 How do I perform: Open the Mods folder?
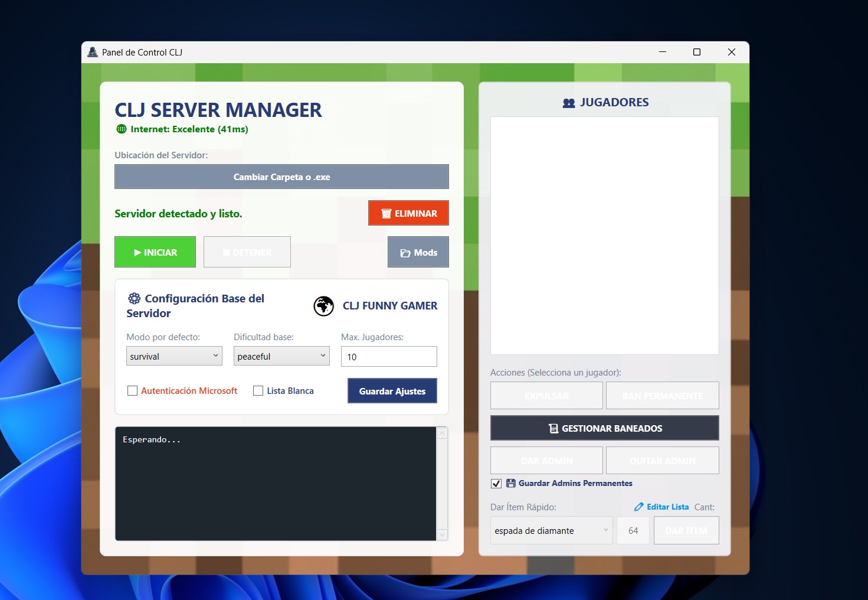pos(418,252)
